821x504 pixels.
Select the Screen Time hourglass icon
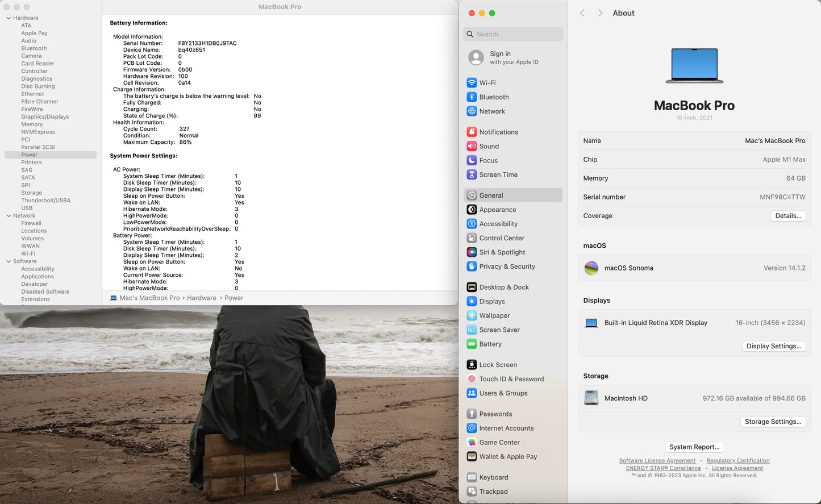[472, 174]
